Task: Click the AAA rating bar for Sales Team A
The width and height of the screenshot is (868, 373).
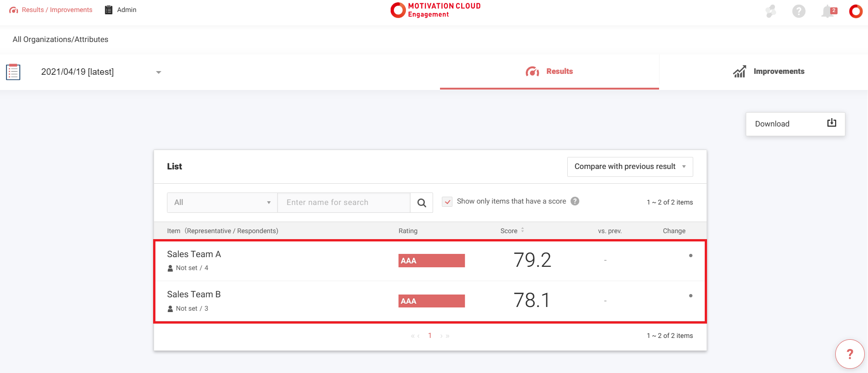Action: 431,261
